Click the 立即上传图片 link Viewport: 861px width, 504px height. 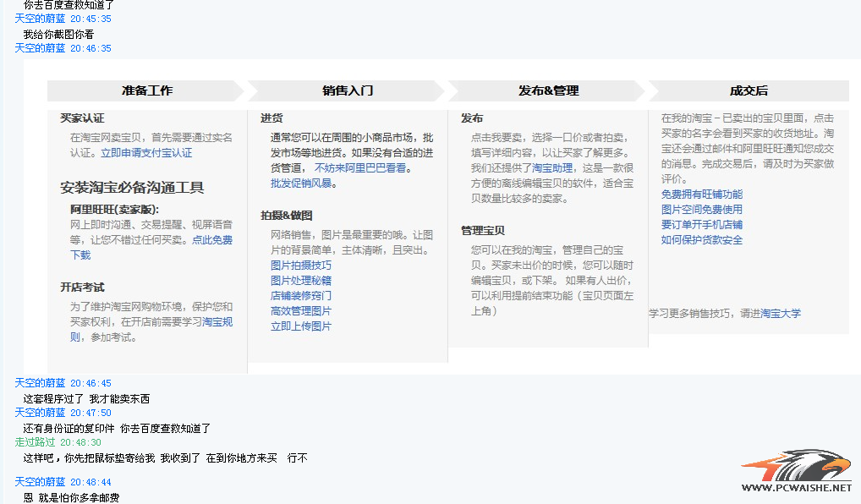coord(301,326)
